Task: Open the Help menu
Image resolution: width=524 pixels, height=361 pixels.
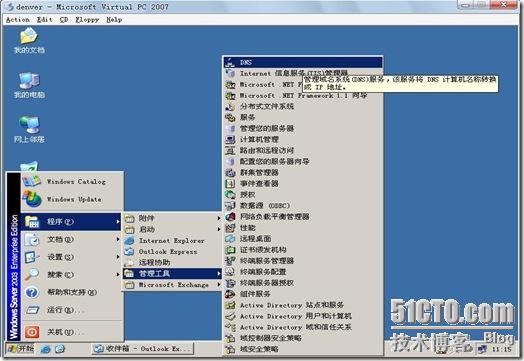Action: pyautogui.click(x=114, y=20)
